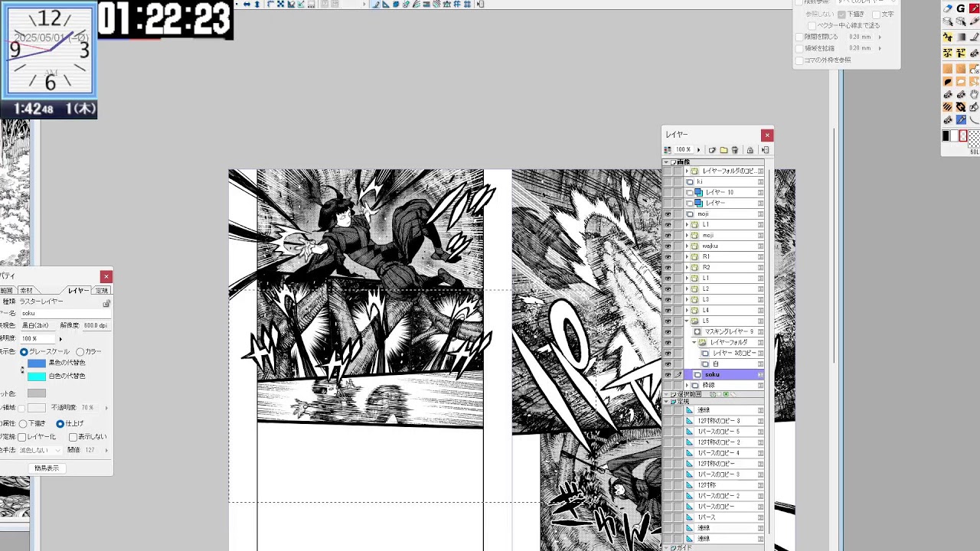Select the gradient tool icon
Screen dimensions: 980x551
point(961,37)
